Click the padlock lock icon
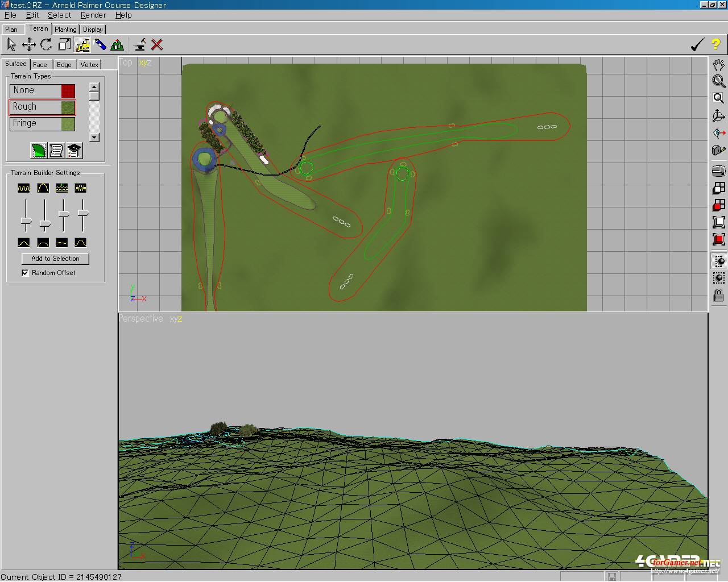The image size is (728, 582). point(718,296)
